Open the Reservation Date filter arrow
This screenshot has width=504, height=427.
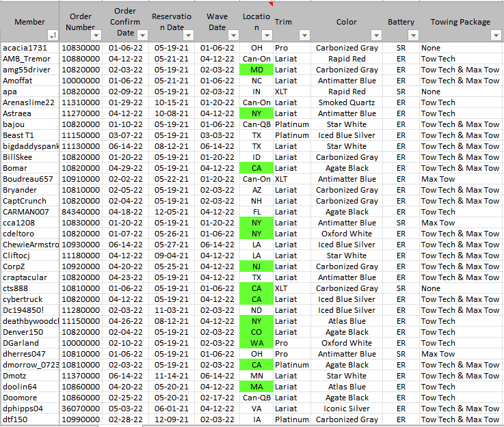188,35
